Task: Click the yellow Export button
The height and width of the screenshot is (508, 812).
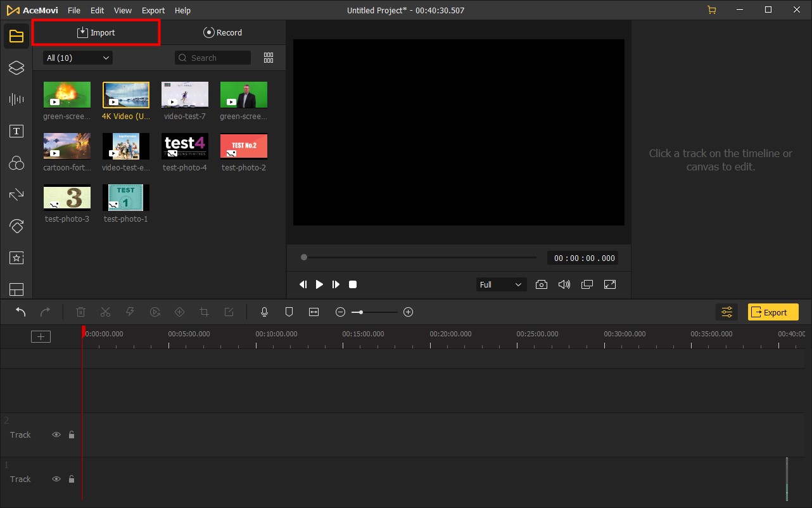Action: click(x=773, y=312)
